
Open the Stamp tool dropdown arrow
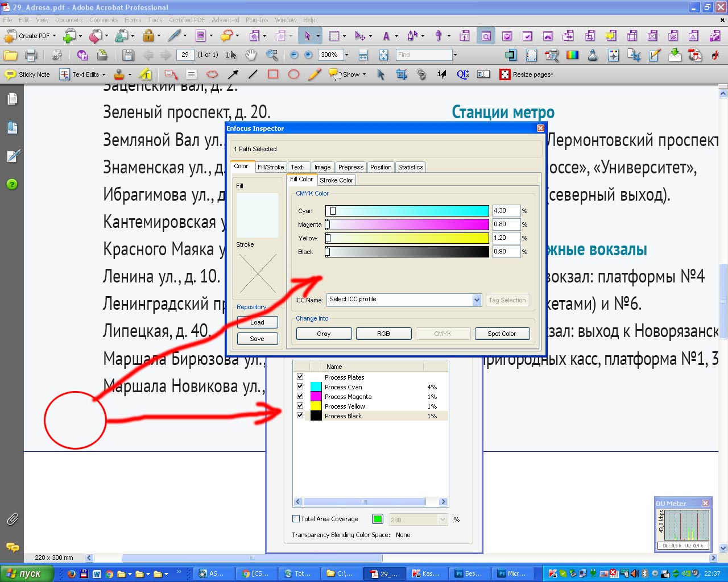pos(130,74)
